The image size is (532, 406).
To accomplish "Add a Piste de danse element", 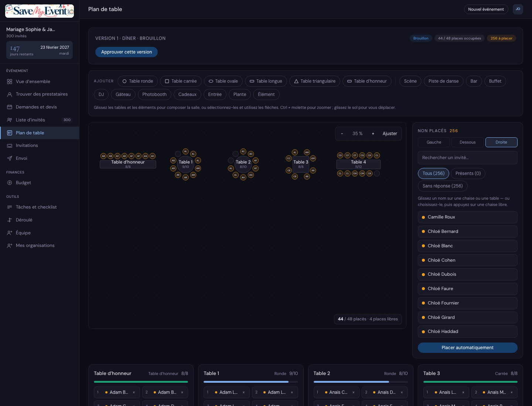I will tap(443, 81).
